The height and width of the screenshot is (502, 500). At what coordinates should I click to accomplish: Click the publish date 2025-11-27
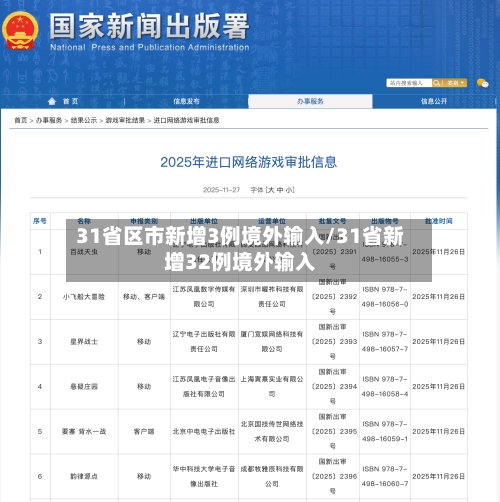(222, 190)
